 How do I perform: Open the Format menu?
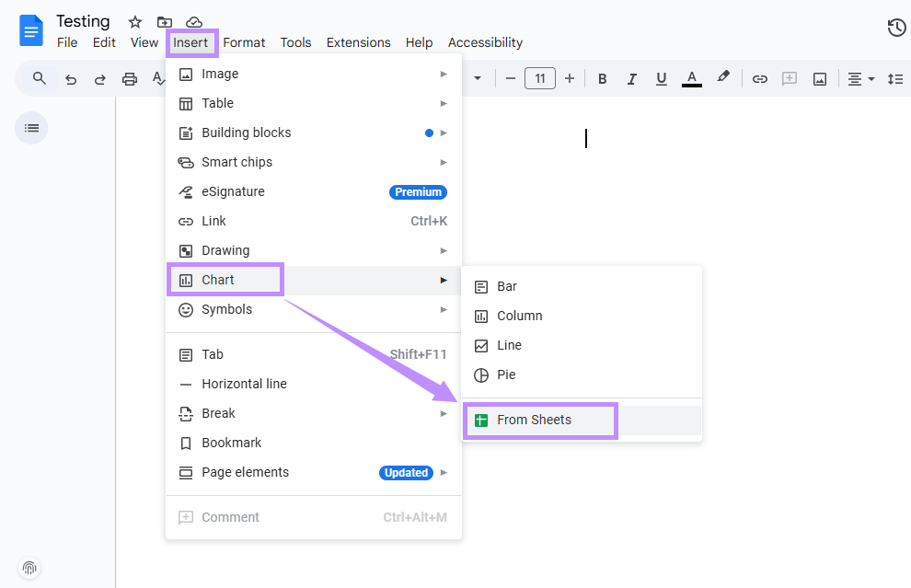244,42
